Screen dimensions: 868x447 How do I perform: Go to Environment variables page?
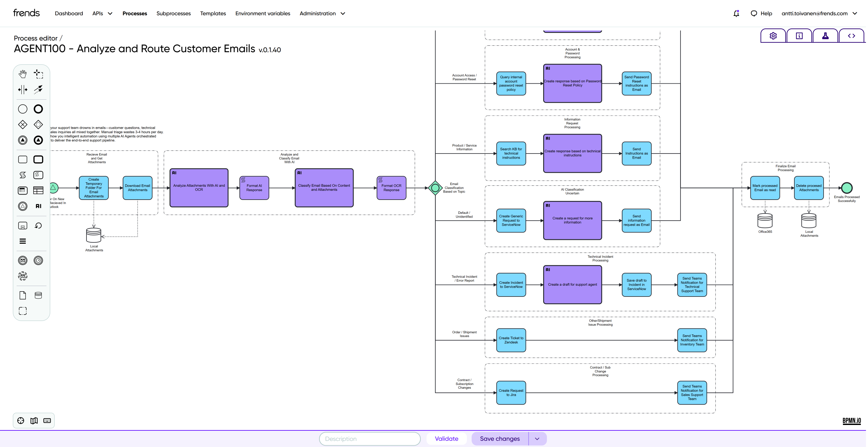(x=263, y=14)
